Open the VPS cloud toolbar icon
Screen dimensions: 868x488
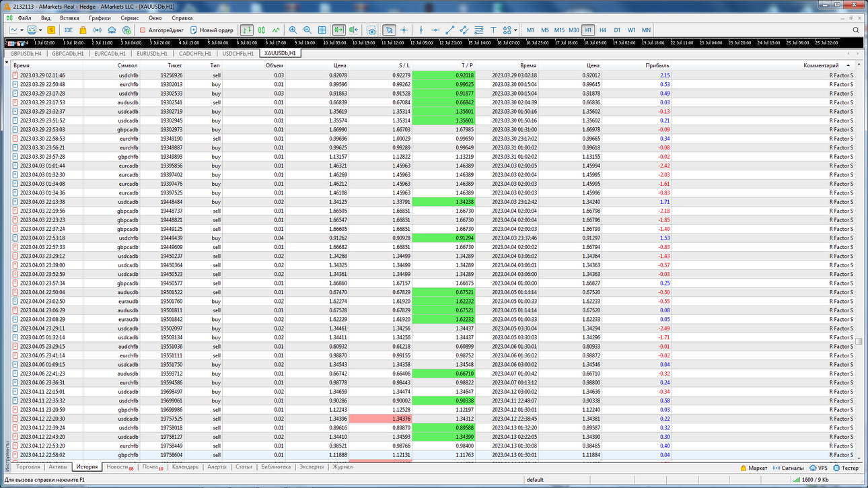(112, 30)
